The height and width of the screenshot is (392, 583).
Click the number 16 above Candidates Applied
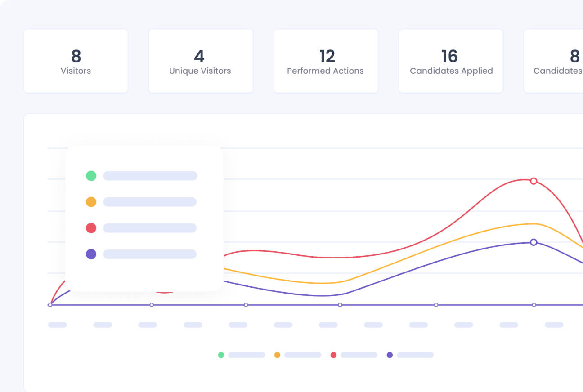(449, 57)
